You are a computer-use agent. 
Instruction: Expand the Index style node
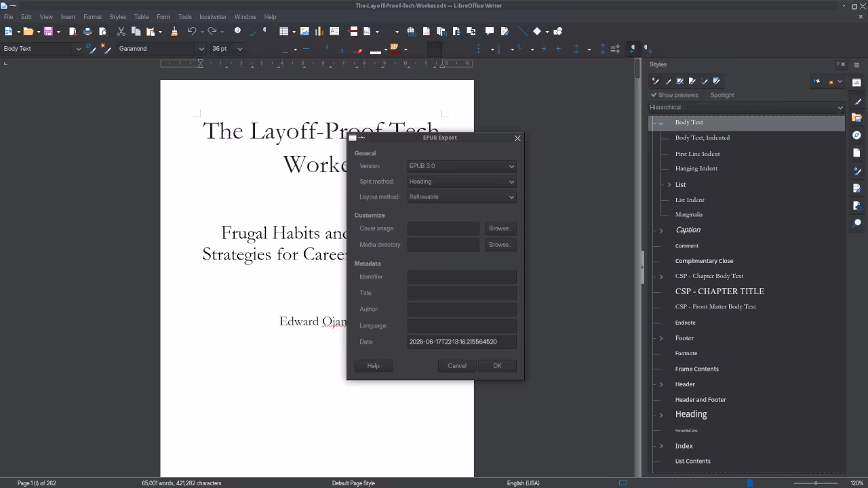click(x=661, y=446)
